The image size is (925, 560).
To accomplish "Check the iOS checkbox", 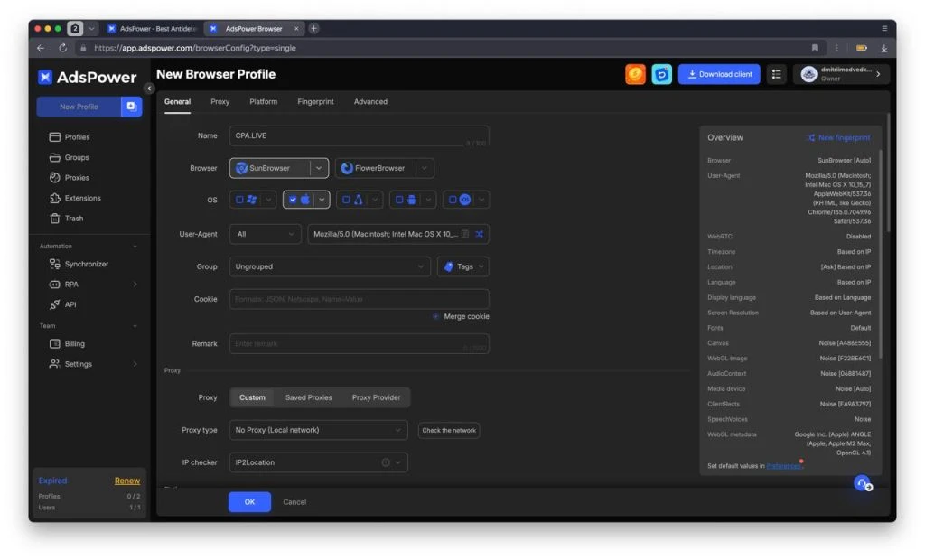I will 453,200.
